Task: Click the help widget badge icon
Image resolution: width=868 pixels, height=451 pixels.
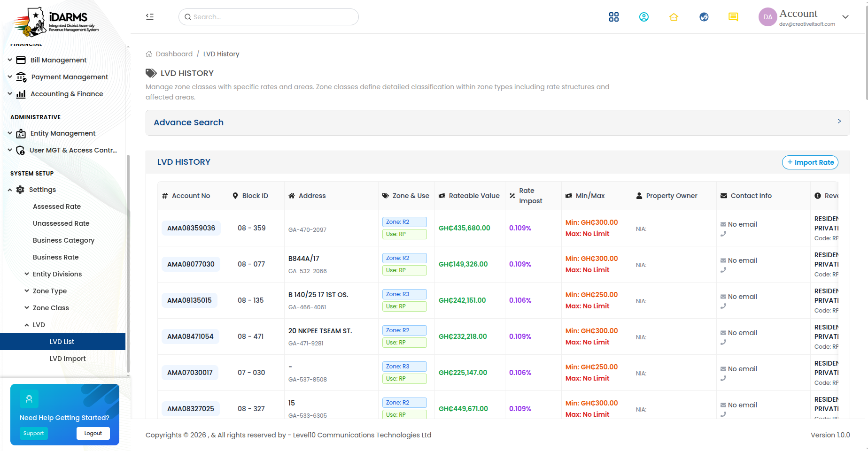Action: (29, 399)
